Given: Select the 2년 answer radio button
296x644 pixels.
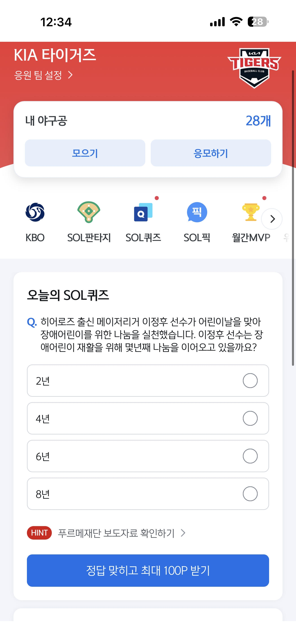Looking at the screenshot, I should [x=250, y=381].
